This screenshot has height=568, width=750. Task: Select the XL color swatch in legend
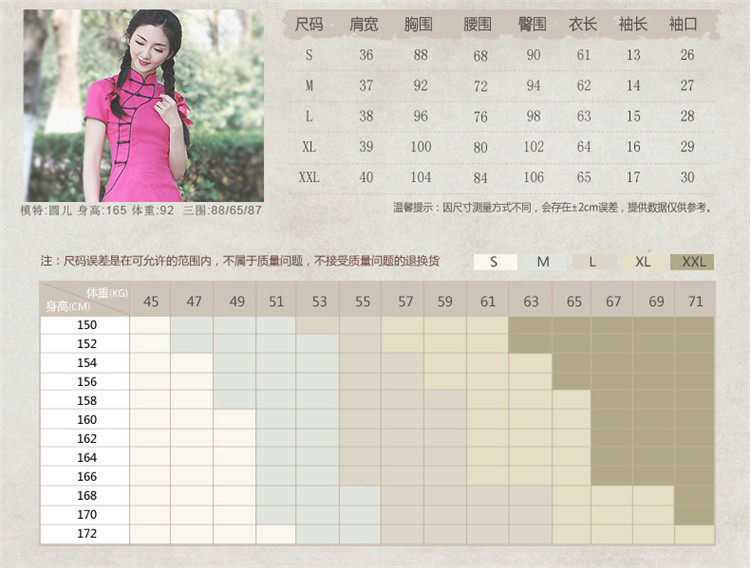tap(643, 262)
